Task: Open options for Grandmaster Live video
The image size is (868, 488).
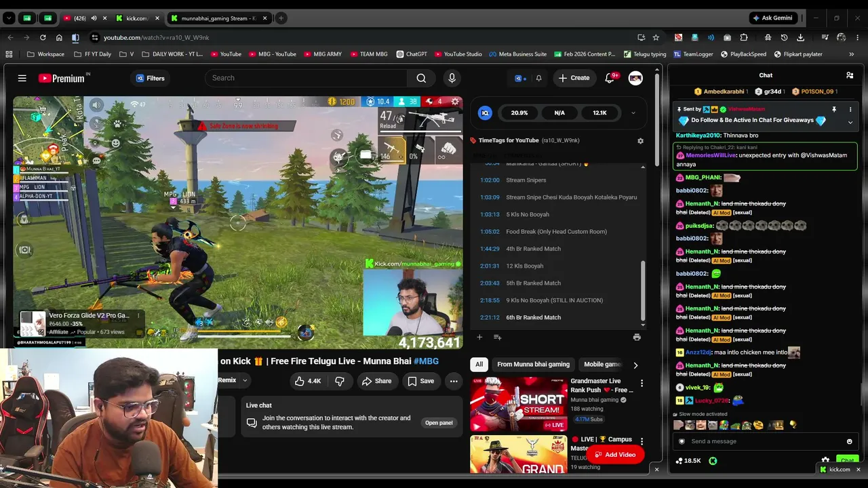Action: pos(642,384)
